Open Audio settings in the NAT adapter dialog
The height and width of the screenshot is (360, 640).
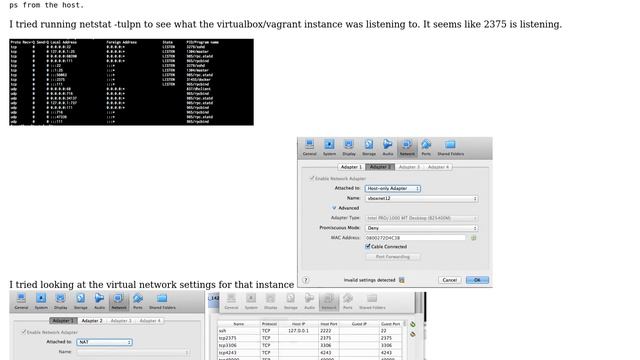click(99, 301)
